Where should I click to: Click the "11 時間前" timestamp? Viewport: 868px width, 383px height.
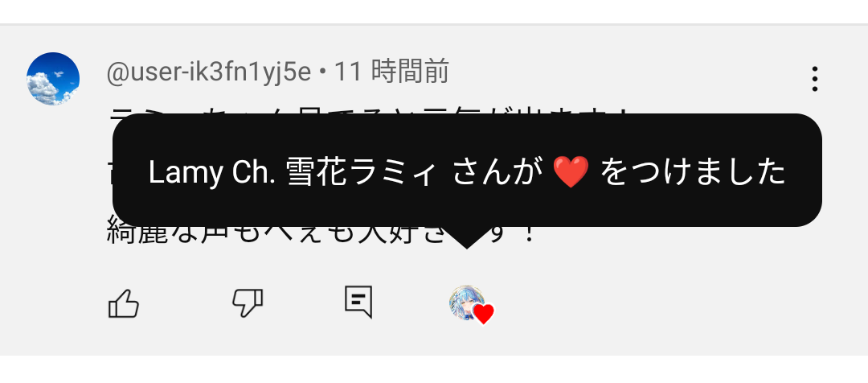392,72
